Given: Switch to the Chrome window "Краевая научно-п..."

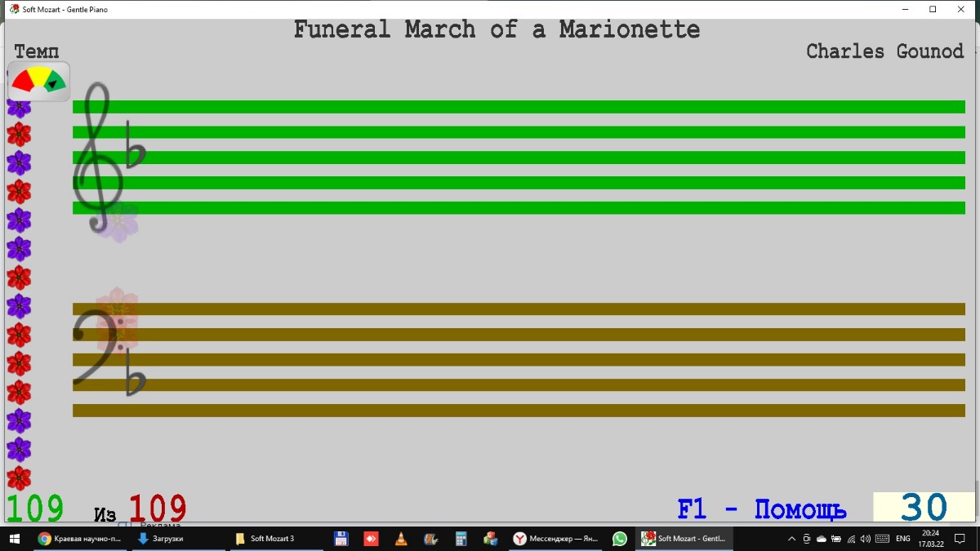Looking at the screenshot, I should click(x=80, y=539).
